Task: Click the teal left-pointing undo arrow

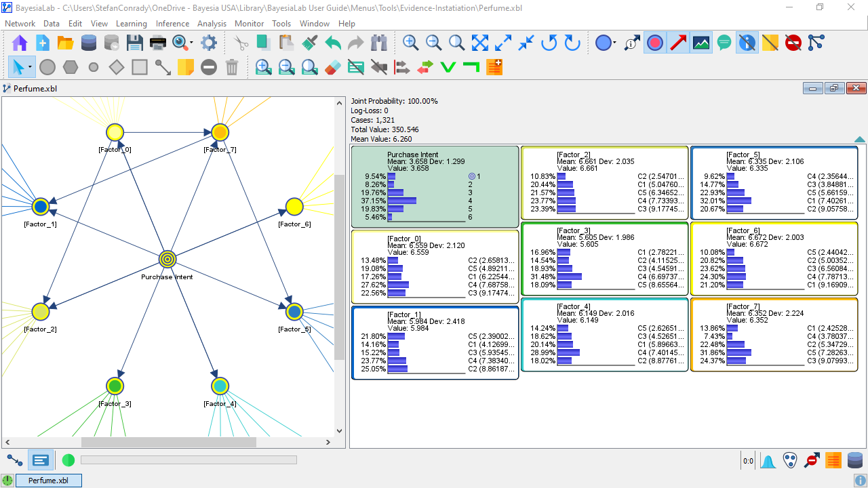Action: coord(332,43)
